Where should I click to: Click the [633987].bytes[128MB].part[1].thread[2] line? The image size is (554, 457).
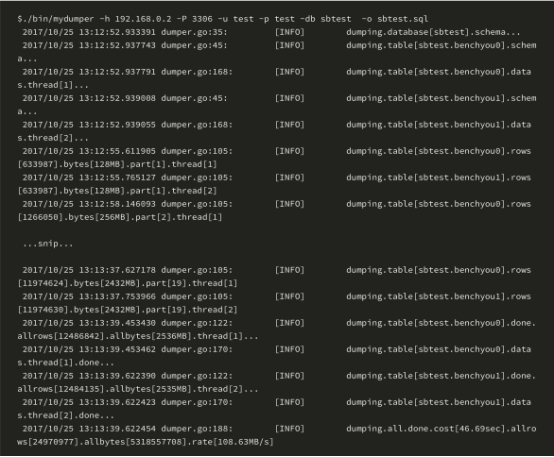point(117,191)
